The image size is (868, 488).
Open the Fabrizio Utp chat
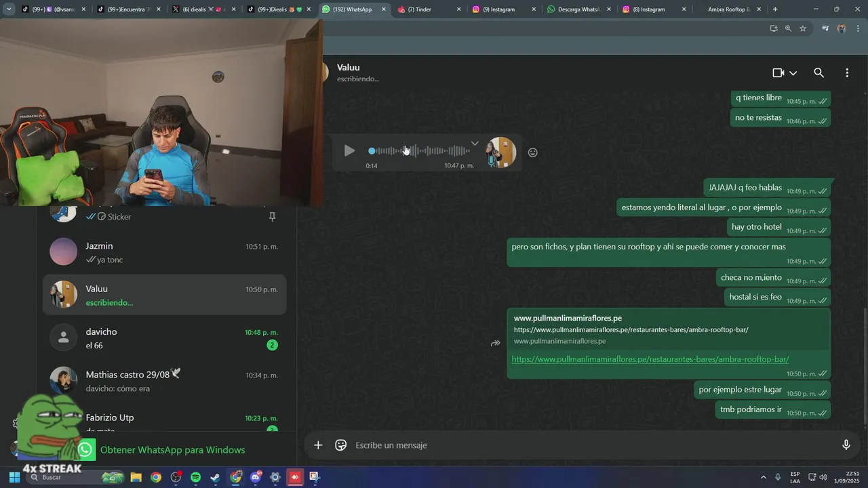pos(164,419)
